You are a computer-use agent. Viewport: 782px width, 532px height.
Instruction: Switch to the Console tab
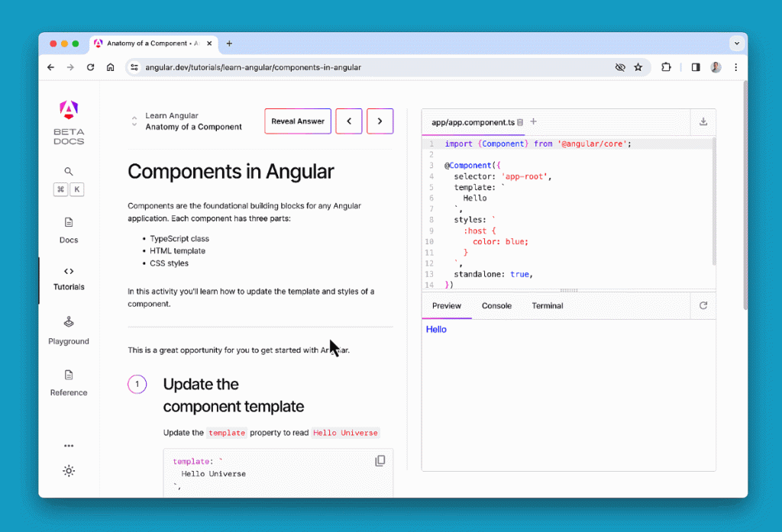click(x=496, y=305)
